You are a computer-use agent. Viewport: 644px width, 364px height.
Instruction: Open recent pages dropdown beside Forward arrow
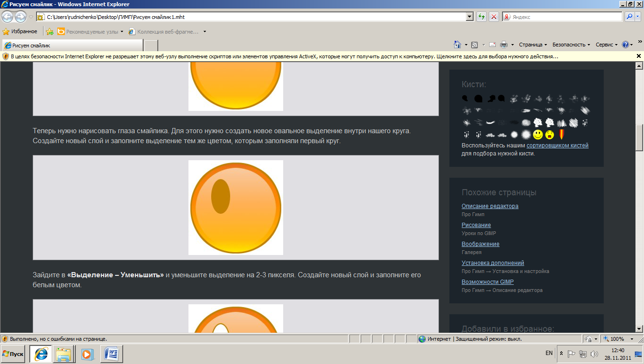pos(31,17)
